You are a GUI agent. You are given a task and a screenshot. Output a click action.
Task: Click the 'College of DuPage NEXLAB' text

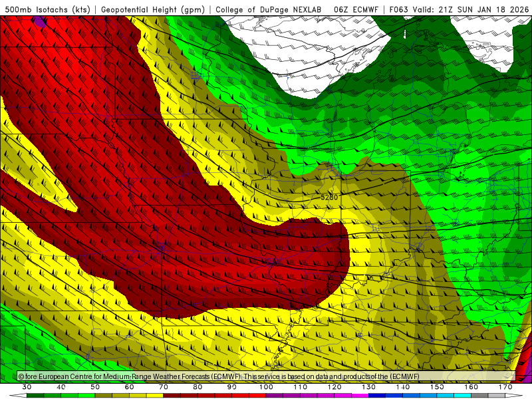269,9
